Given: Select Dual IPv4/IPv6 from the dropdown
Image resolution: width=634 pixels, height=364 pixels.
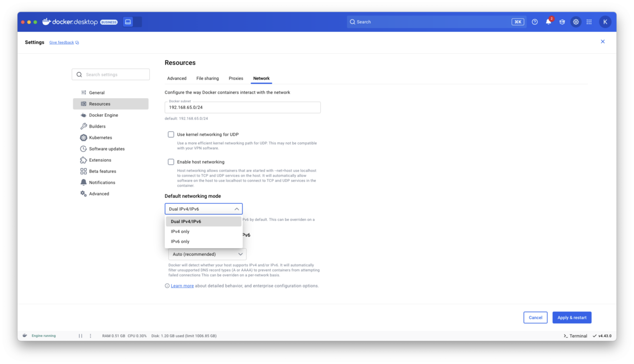Looking at the screenshot, I should point(186,221).
